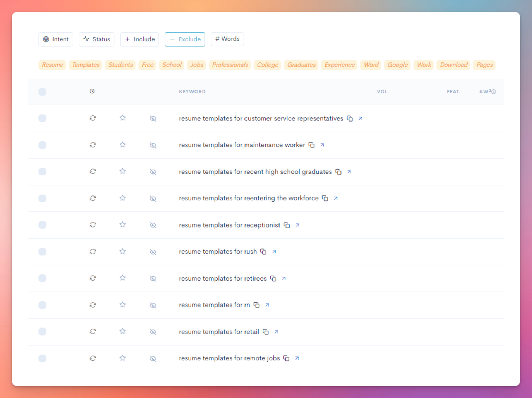Screen dimensions: 532x398
Task: Open the # Words filter
Action: 227,39
